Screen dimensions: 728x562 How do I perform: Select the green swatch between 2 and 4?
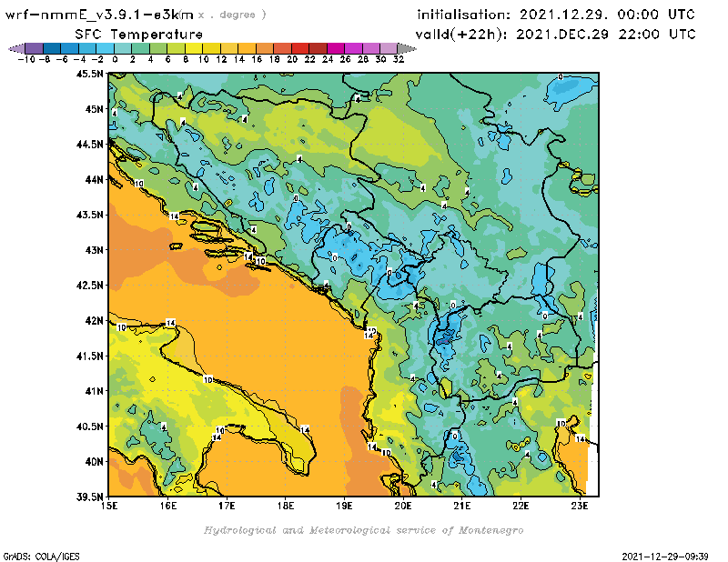point(141,48)
